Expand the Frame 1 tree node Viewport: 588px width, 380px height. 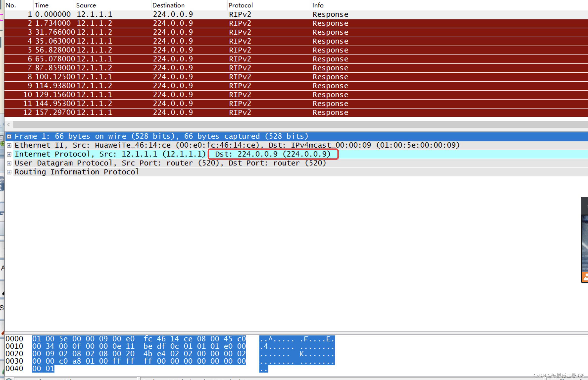[x=9, y=136]
